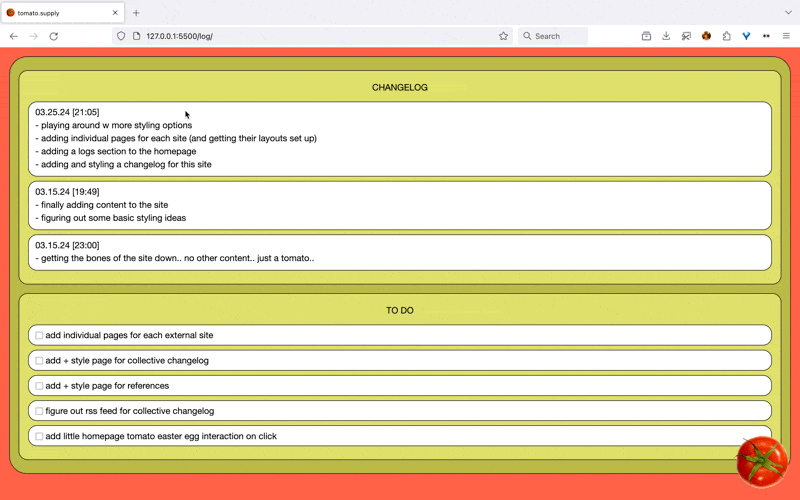Click the tomato image in the corner

click(762, 461)
